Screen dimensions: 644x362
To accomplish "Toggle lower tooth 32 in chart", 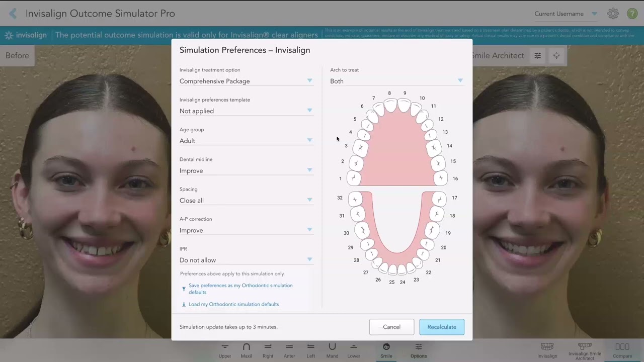I will click(355, 199).
